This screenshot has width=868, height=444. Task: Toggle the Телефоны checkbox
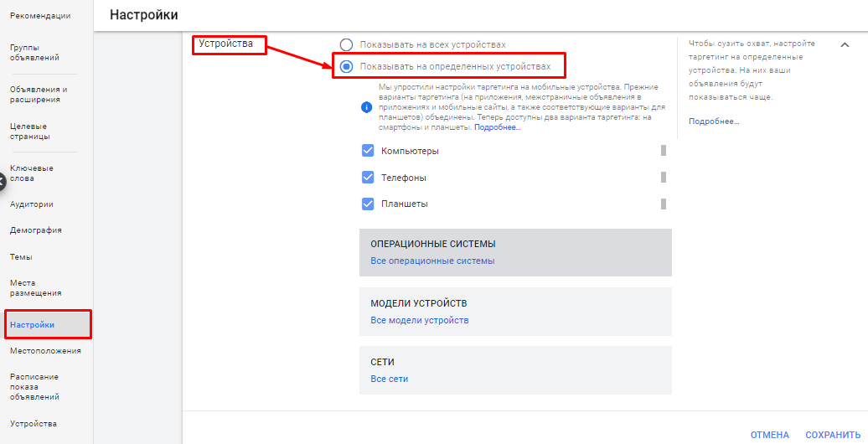(368, 178)
